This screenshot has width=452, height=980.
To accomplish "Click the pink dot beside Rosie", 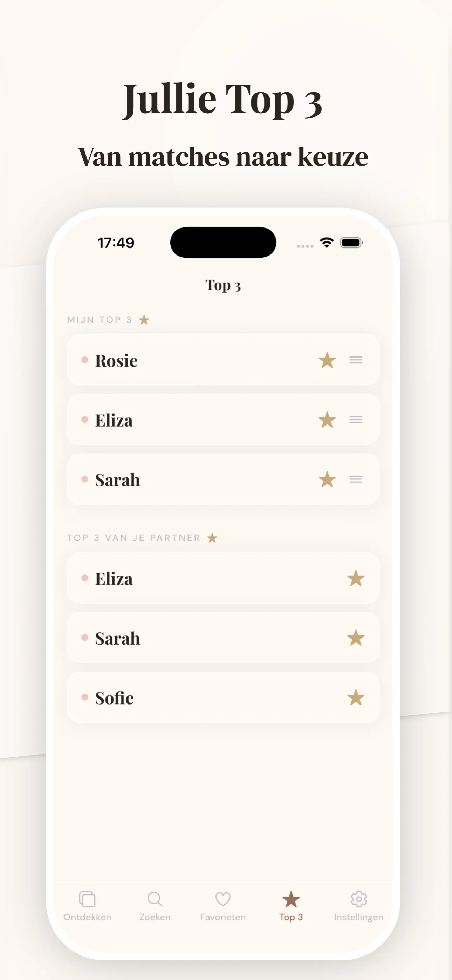I will coord(85,360).
